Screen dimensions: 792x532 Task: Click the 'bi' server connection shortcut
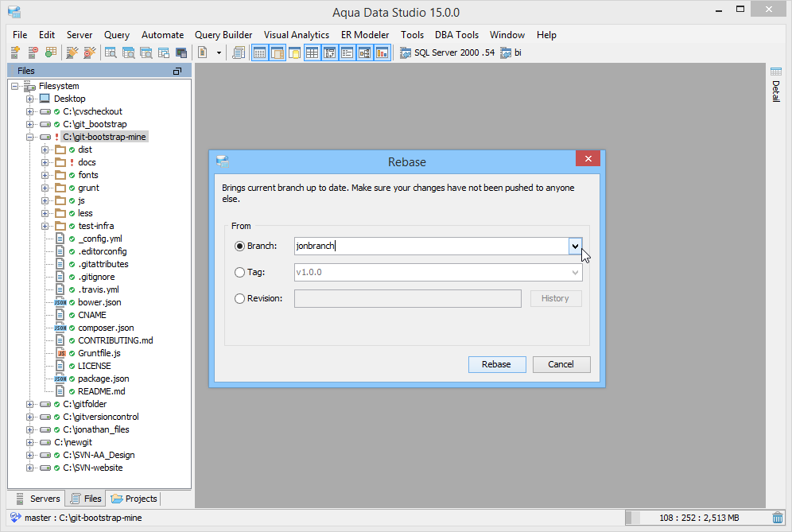(511, 52)
